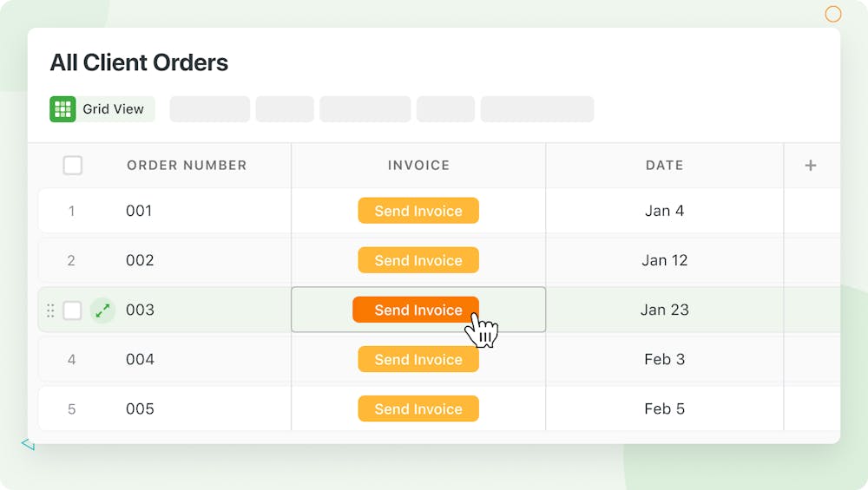Click the Invoice column header
Image resolution: width=868 pixels, height=490 pixels.
[418, 166]
